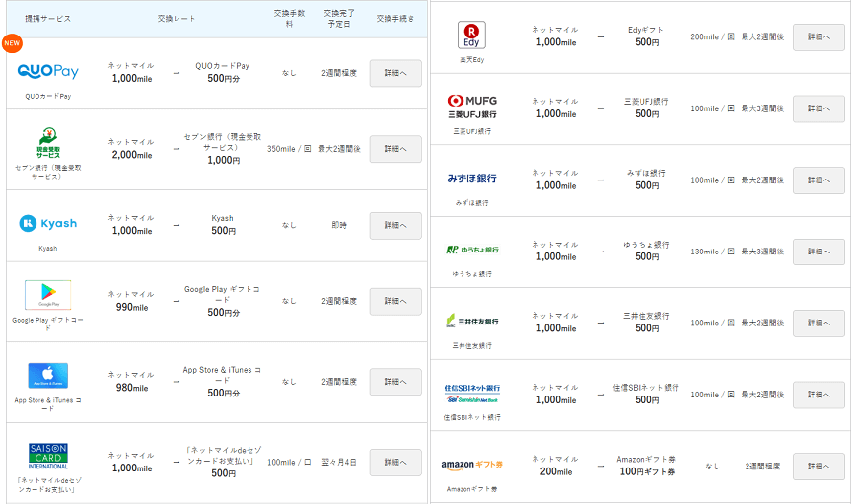Open details for Saison card payment row
This screenshot has height=504, width=854.
[x=395, y=462]
